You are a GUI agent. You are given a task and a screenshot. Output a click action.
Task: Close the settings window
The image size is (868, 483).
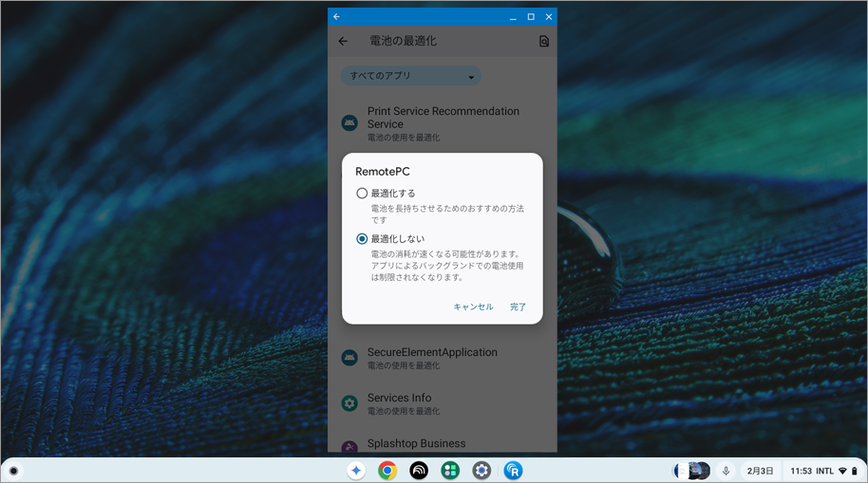pos(549,17)
